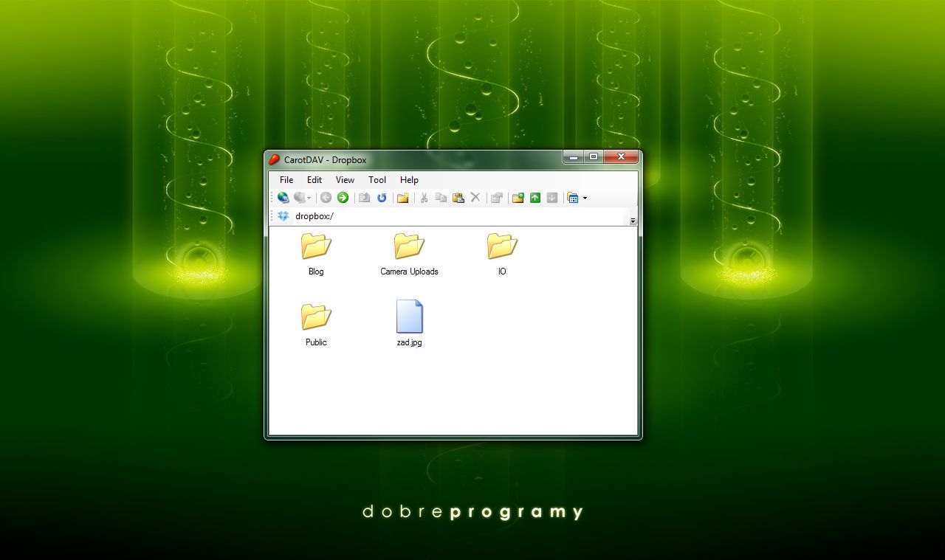Minimize the CarotDAV window
Viewport: 945px width, 560px height.
573,156
